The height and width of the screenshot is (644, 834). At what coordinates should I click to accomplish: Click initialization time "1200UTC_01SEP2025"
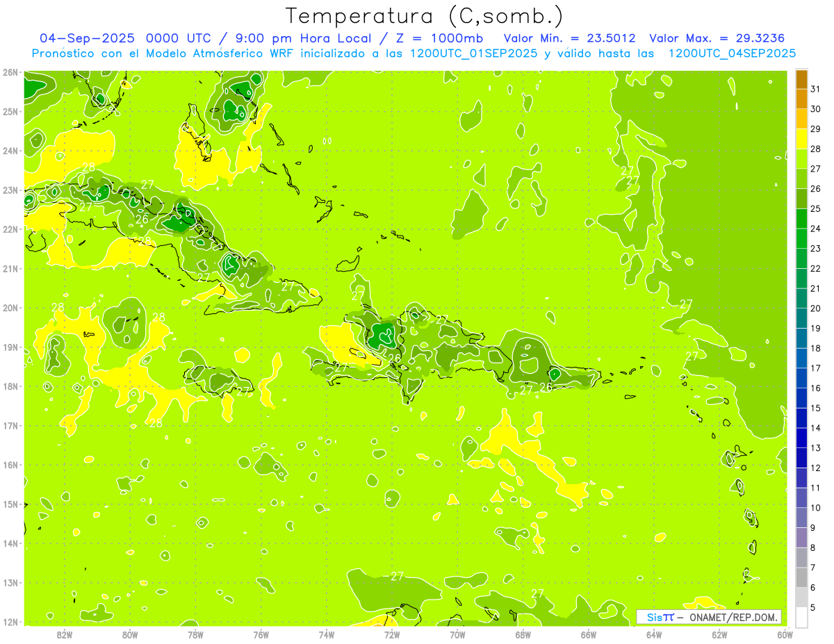(x=473, y=53)
